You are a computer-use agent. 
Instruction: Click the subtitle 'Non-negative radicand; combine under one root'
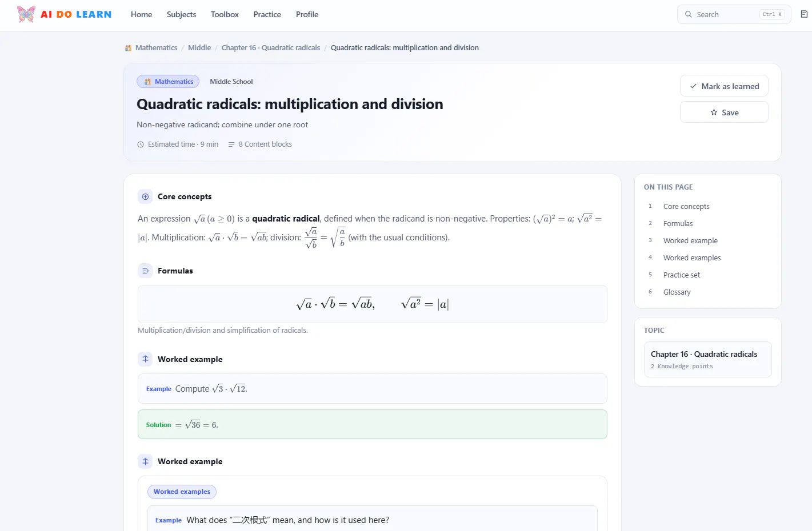pos(222,125)
